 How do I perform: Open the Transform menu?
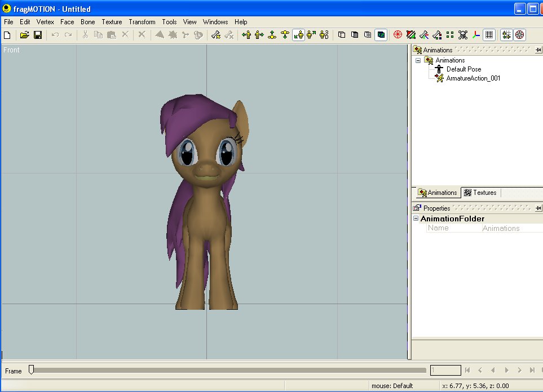coord(142,22)
